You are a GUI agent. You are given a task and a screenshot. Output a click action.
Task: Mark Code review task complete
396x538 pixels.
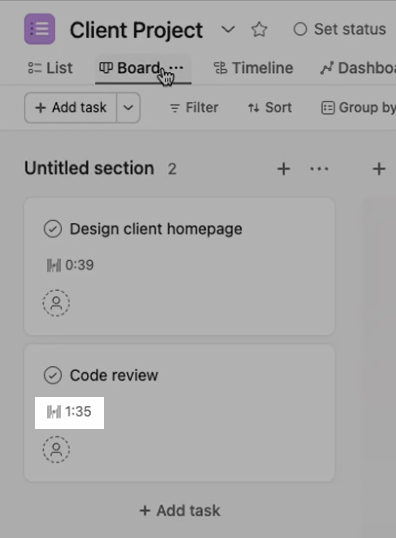53,375
